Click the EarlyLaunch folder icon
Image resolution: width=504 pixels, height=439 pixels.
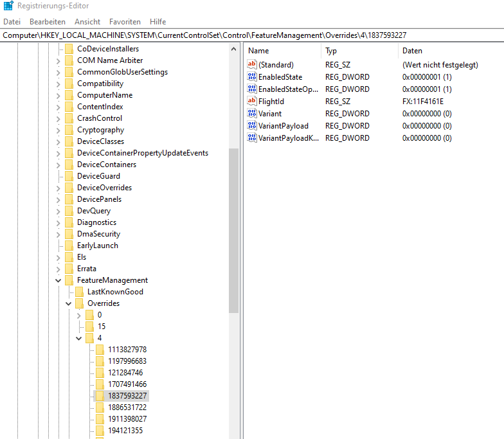tap(69, 246)
